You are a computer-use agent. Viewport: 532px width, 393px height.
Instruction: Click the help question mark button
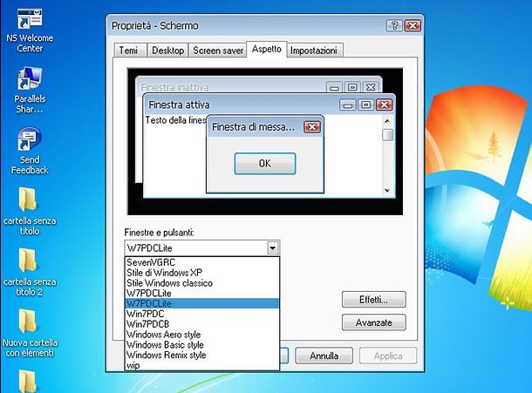pyautogui.click(x=394, y=25)
